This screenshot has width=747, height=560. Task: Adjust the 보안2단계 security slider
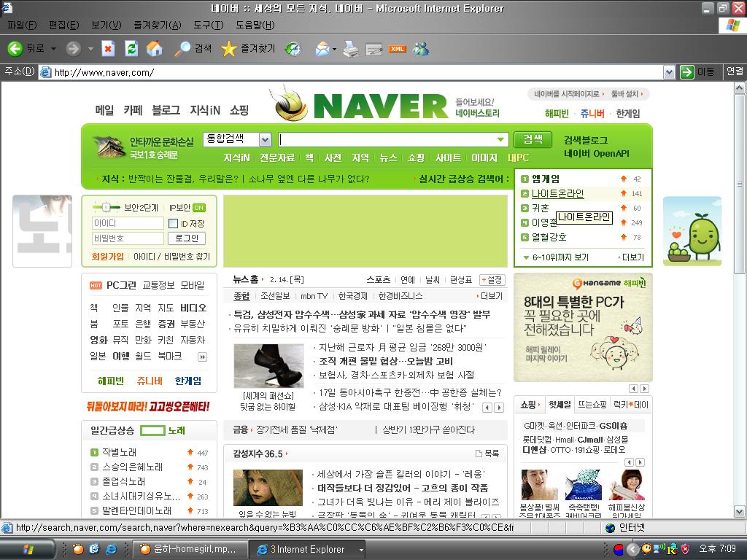107,207
